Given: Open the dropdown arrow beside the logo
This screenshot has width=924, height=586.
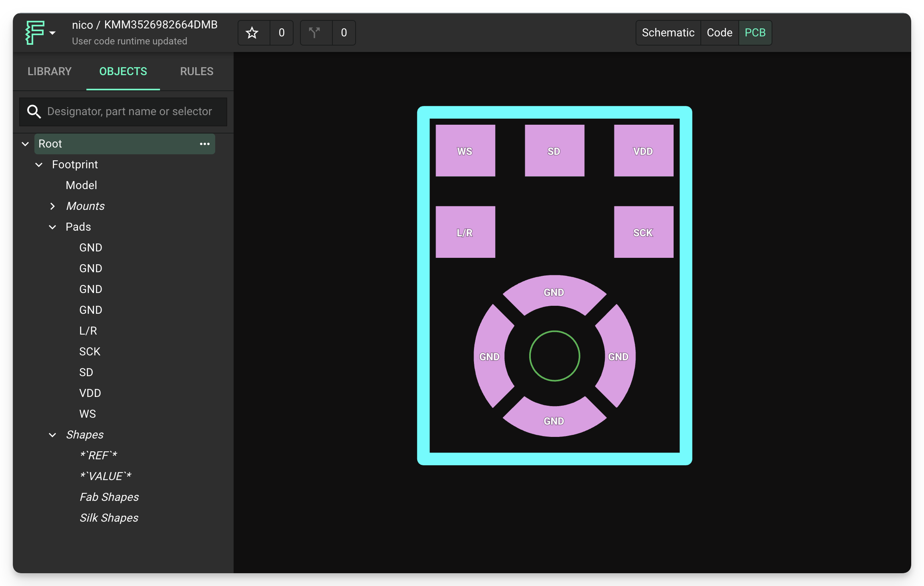Looking at the screenshot, I should click(52, 34).
